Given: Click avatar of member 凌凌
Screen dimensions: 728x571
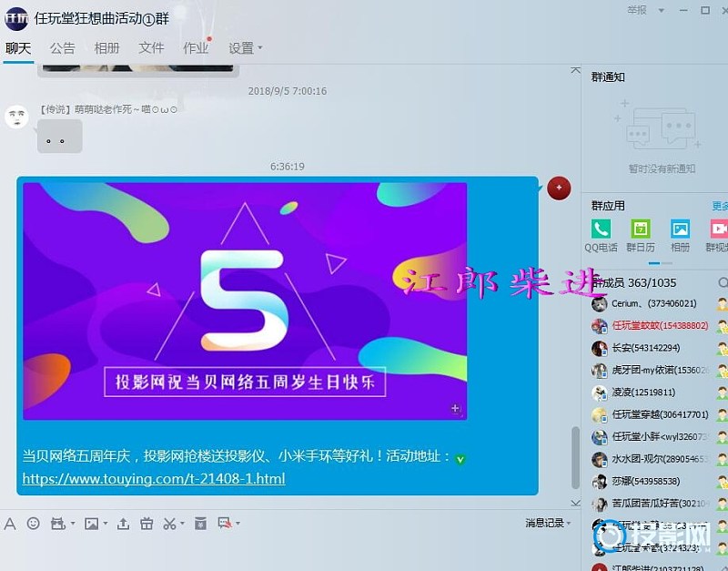Looking at the screenshot, I should [600, 393].
